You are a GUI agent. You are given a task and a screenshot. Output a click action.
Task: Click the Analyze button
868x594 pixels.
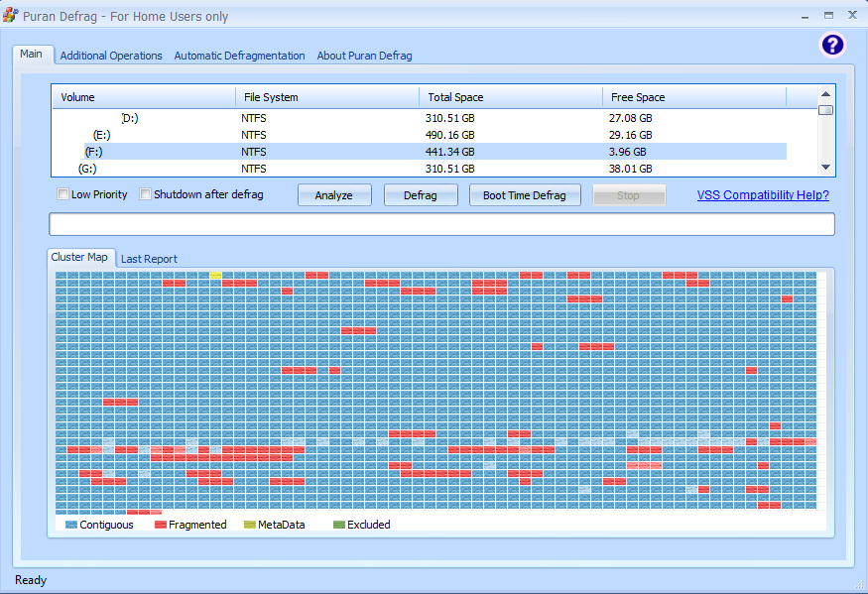pyautogui.click(x=334, y=195)
